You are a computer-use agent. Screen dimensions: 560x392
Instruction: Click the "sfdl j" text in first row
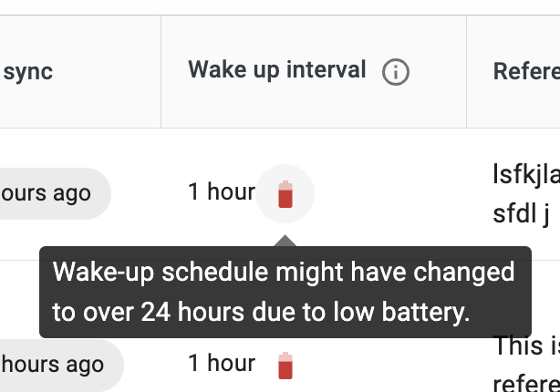[x=521, y=213]
